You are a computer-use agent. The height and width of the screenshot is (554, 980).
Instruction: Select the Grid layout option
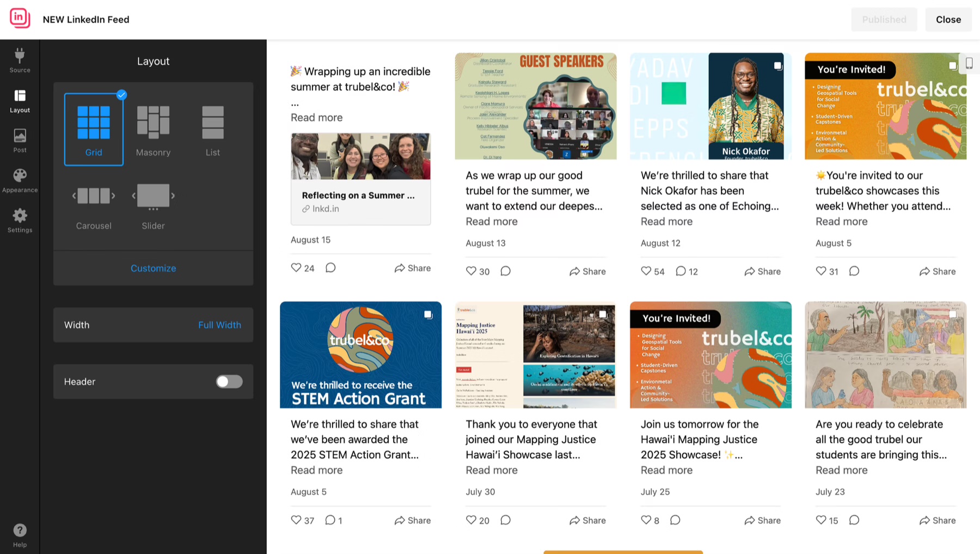[94, 130]
